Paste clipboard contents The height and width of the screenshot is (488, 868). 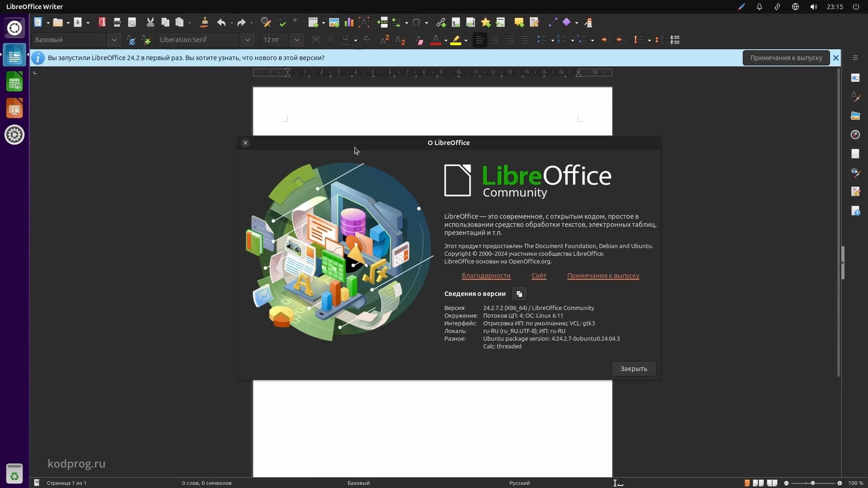(x=180, y=22)
